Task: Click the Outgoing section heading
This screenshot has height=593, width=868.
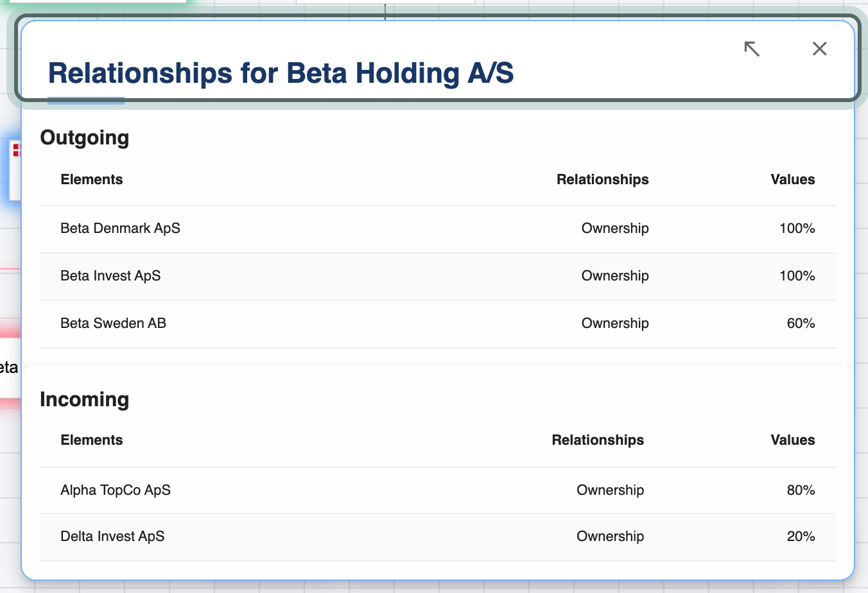Action: tap(85, 138)
